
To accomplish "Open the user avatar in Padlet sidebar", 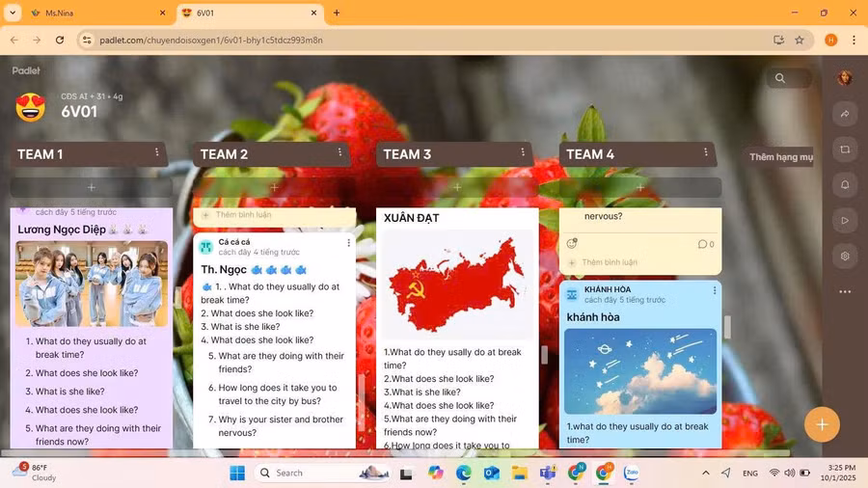I will coord(845,78).
